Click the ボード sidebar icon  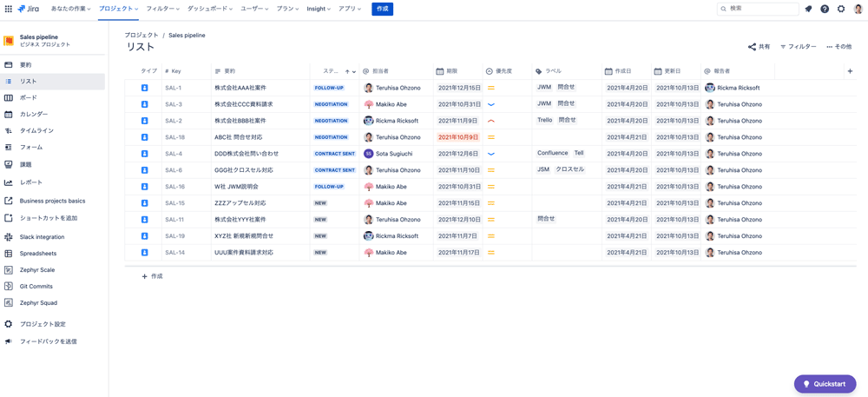coord(9,97)
